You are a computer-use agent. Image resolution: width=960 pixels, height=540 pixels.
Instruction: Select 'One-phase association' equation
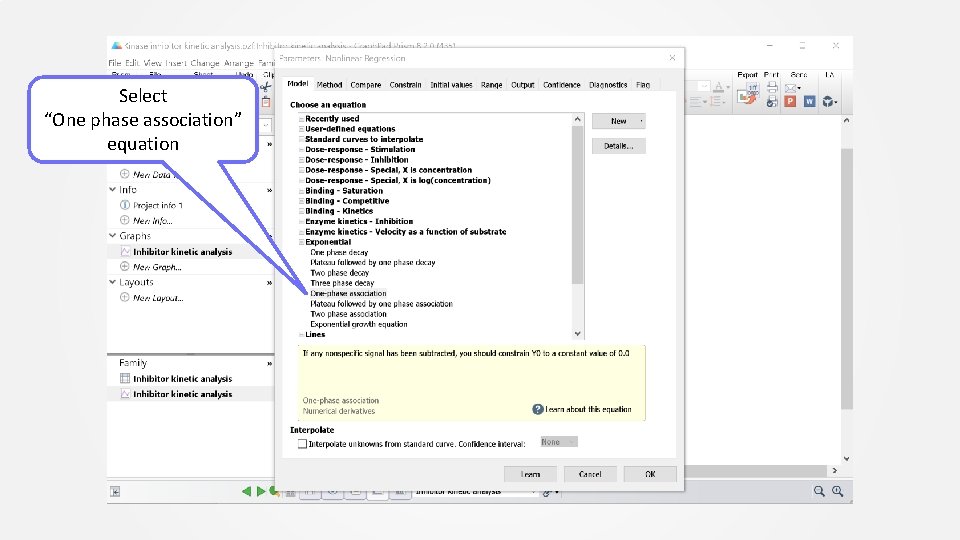click(x=348, y=294)
